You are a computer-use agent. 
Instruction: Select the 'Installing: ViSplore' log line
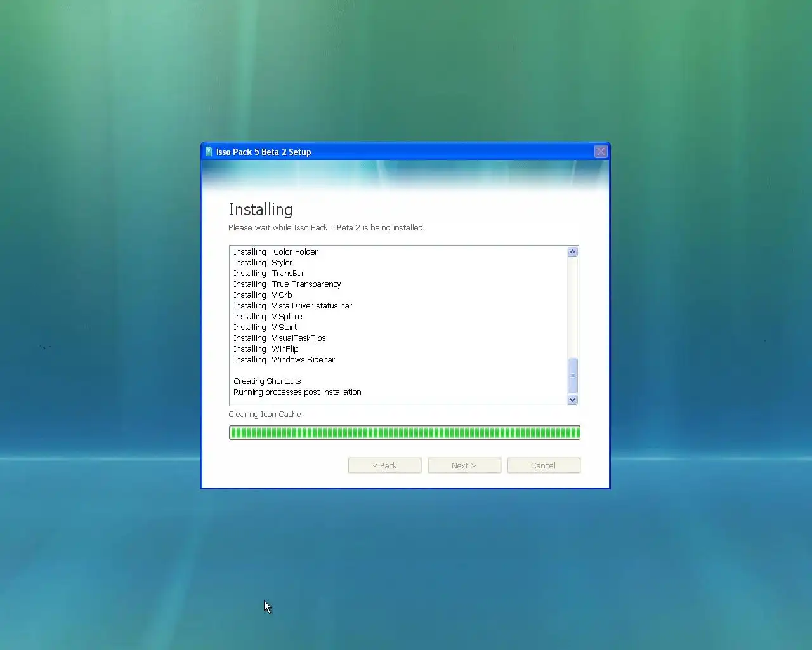268,317
